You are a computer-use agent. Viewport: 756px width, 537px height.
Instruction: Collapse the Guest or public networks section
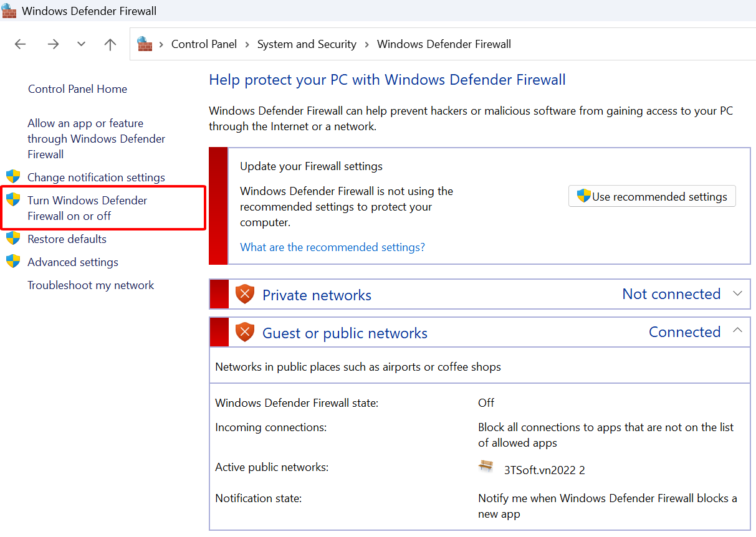point(738,331)
